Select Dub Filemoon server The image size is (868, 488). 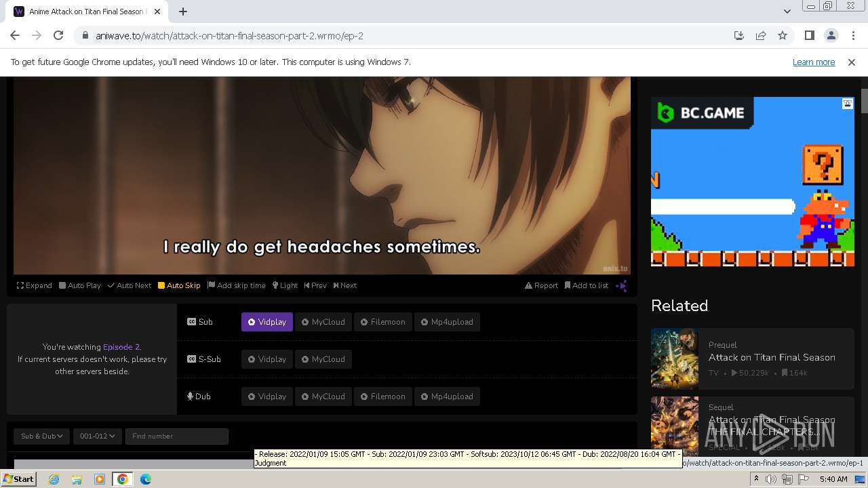point(382,396)
